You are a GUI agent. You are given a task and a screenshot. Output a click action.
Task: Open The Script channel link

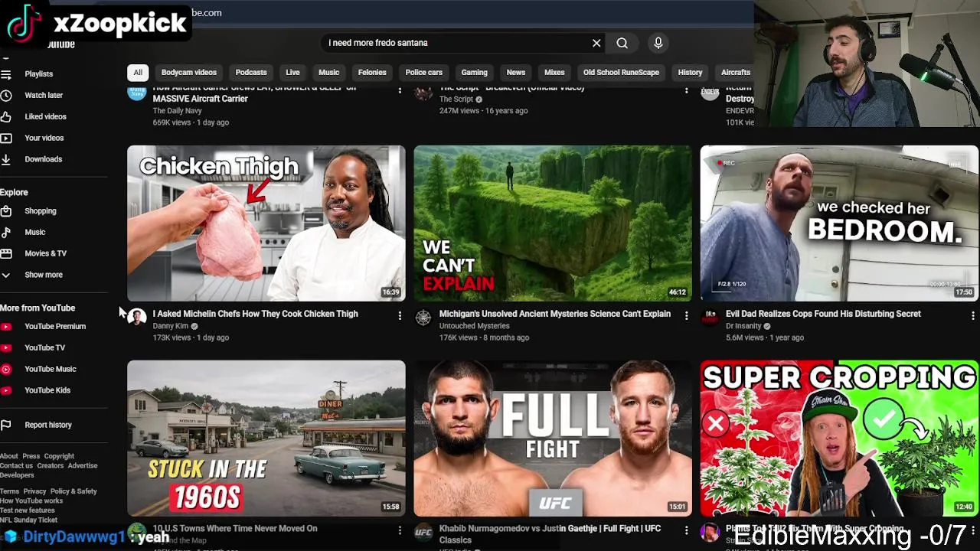point(456,99)
